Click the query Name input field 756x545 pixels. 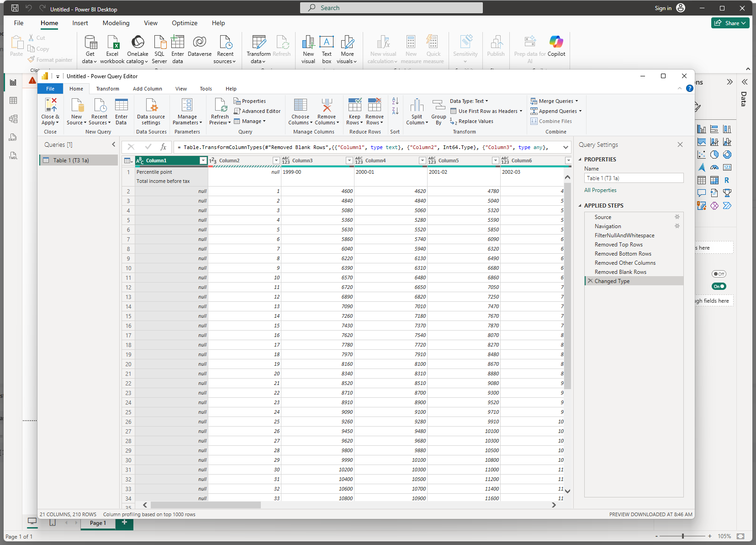634,178
